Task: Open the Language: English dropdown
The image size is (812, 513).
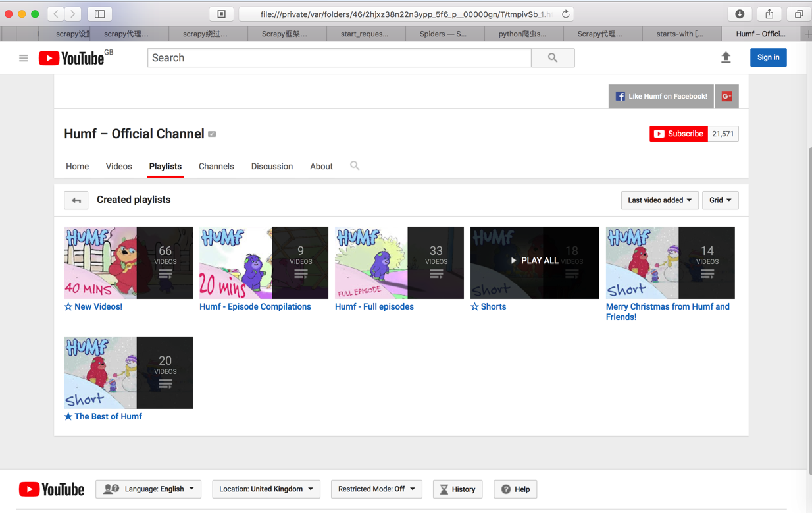Action: tap(149, 489)
